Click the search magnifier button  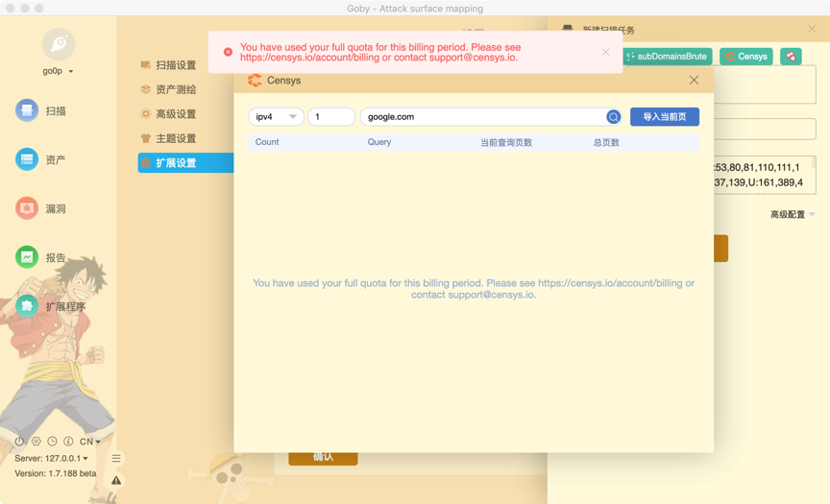(614, 117)
